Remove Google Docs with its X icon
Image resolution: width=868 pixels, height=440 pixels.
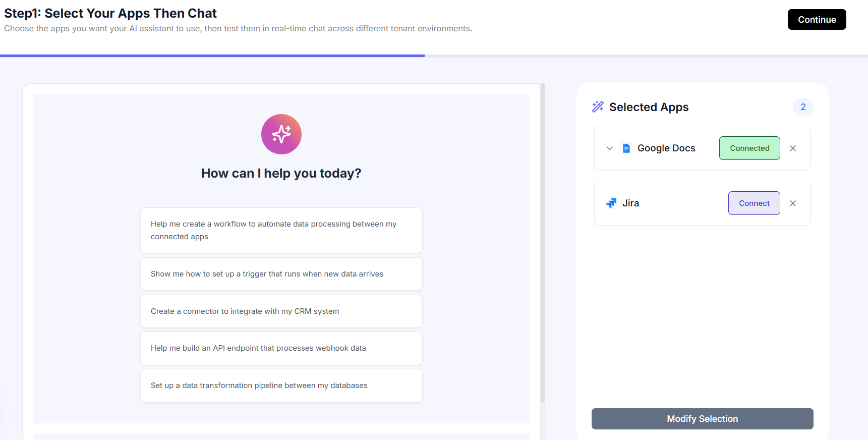point(793,148)
